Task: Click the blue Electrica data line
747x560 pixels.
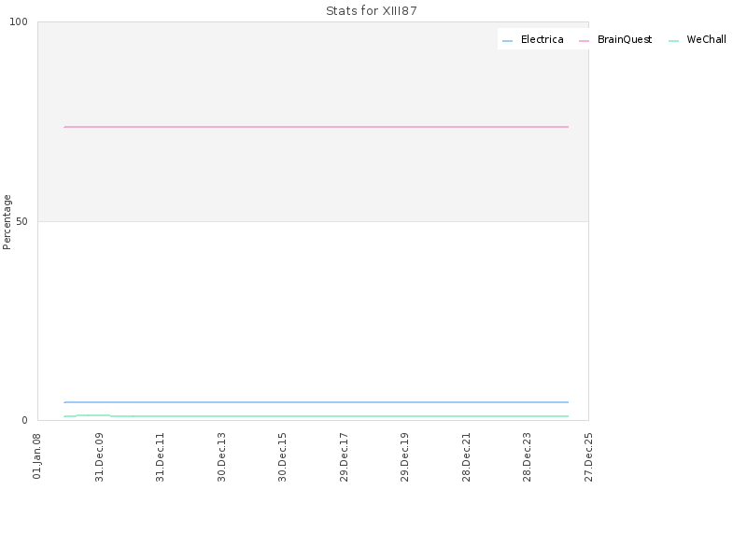Action: click(317, 402)
